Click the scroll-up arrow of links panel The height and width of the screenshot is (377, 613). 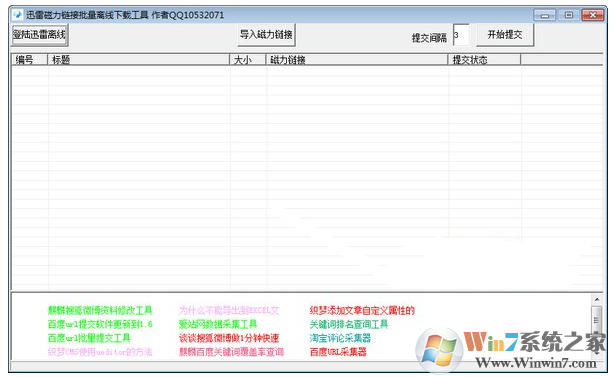coord(597,299)
